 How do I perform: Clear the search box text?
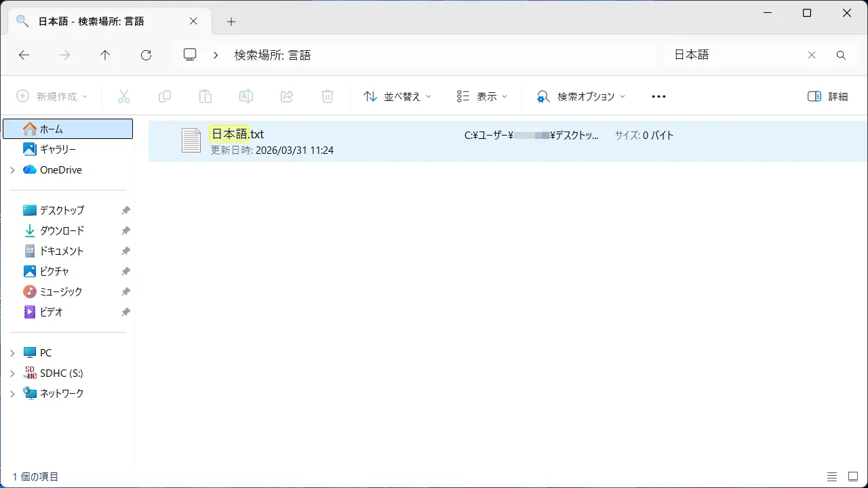pos(812,56)
